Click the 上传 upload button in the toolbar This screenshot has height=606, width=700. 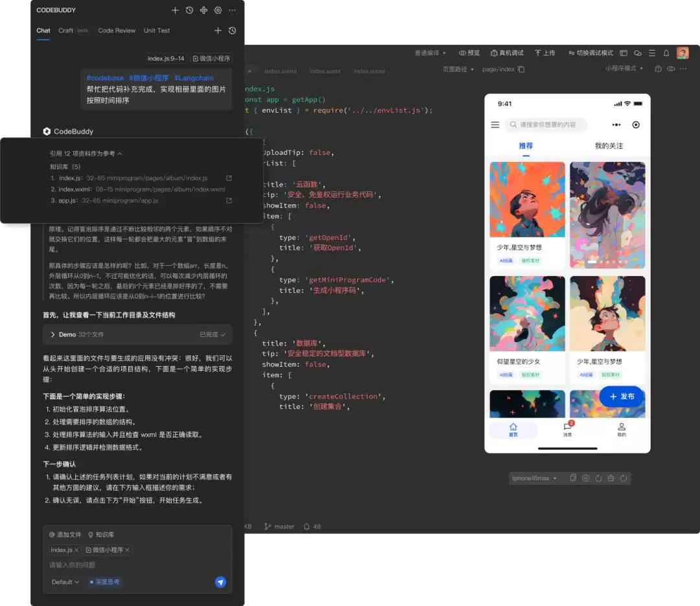point(546,52)
